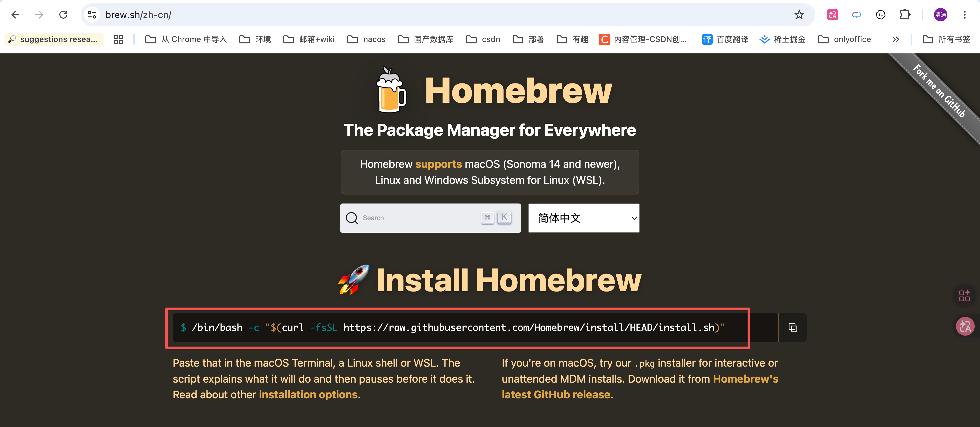Copy the install command to clipboard
Screen dimensions: 980x427
(793, 327)
